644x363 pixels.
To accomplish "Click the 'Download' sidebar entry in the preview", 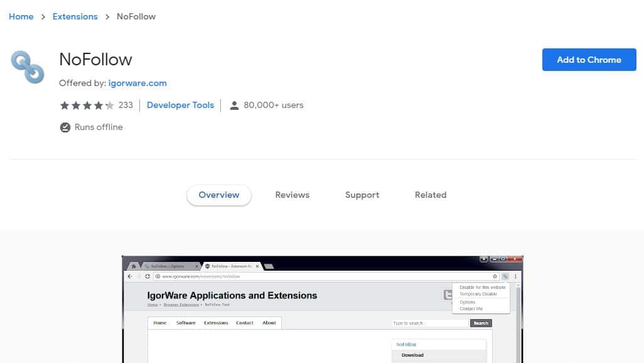I will coord(412,355).
